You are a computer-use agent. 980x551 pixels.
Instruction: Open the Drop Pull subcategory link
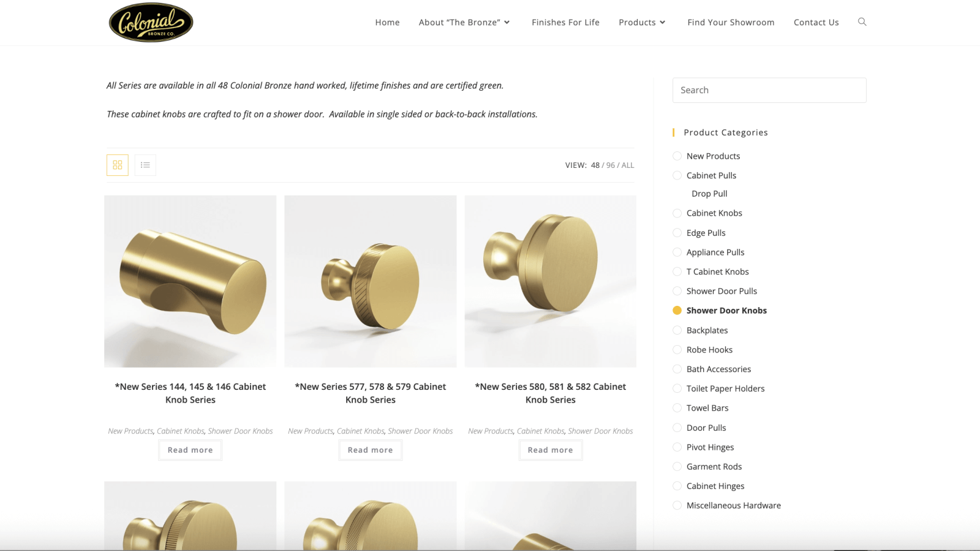pos(709,194)
